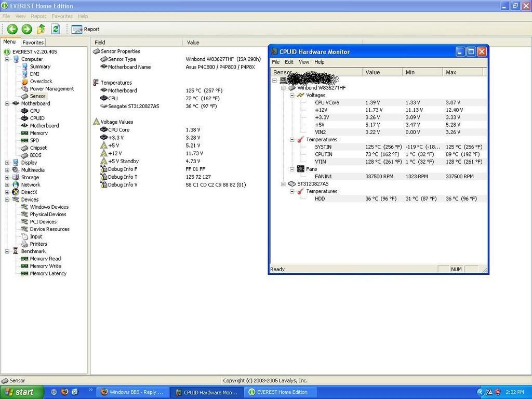Open Physical Devices in the tree

[x=48, y=215]
